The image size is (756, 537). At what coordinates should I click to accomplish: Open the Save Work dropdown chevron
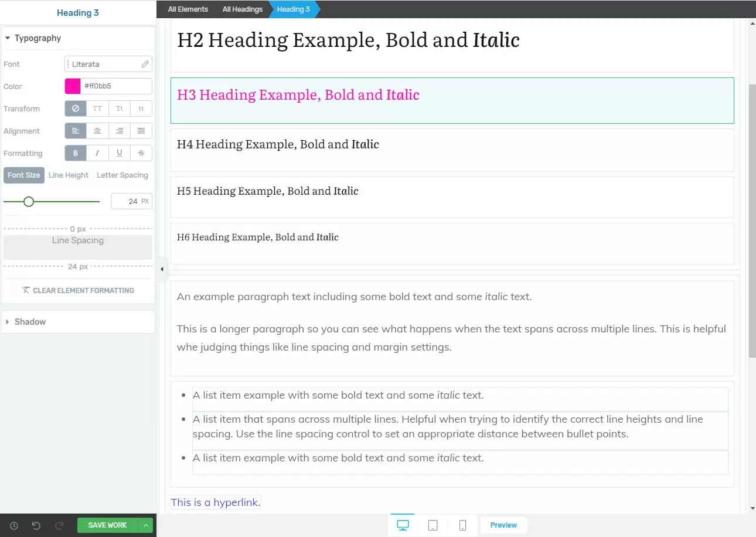pos(145,525)
